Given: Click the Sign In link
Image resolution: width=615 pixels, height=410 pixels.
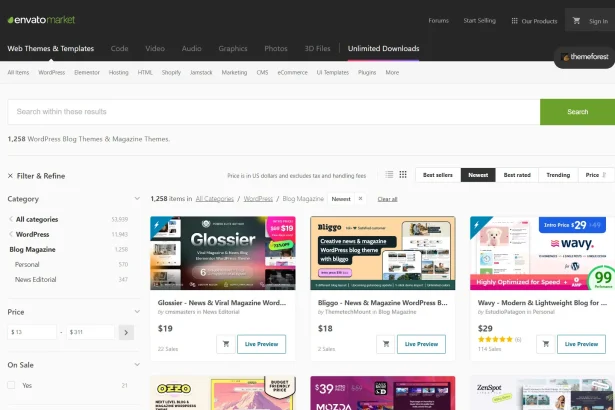Looking at the screenshot, I should coord(598,21).
